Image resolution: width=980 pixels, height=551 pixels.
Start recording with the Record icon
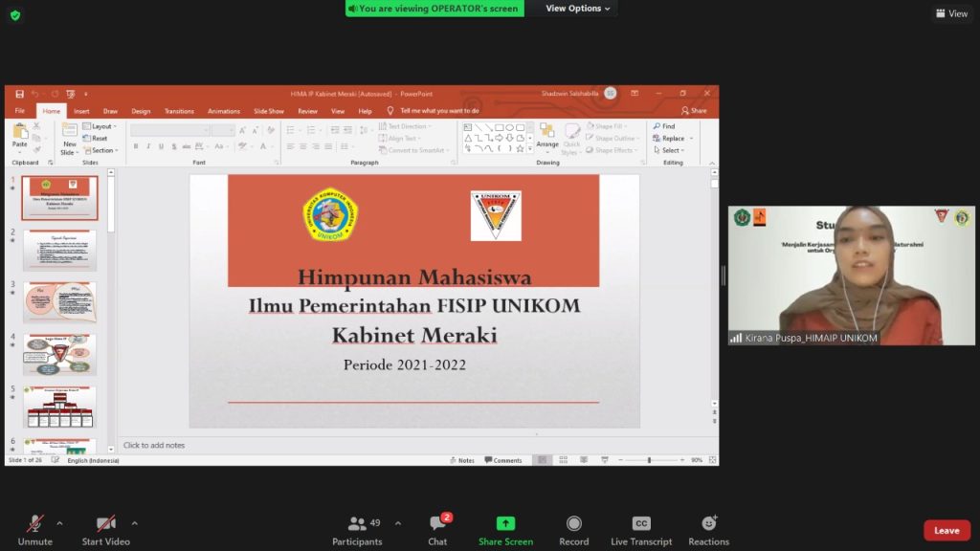[574, 523]
